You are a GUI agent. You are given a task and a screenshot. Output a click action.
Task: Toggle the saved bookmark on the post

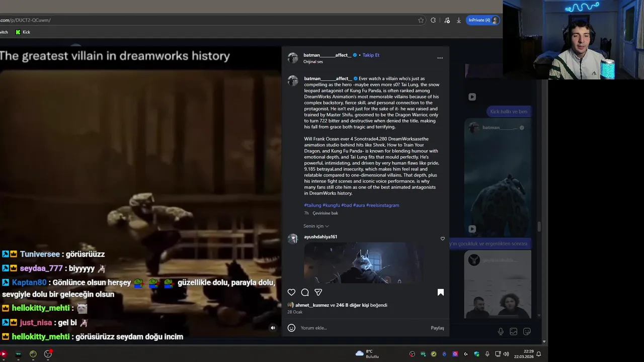[441, 292]
